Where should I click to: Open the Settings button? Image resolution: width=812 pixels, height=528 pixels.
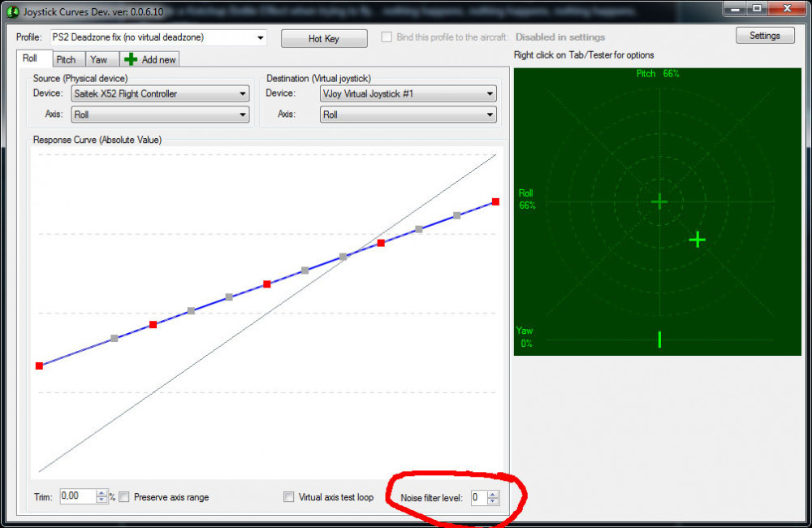tap(765, 35)
